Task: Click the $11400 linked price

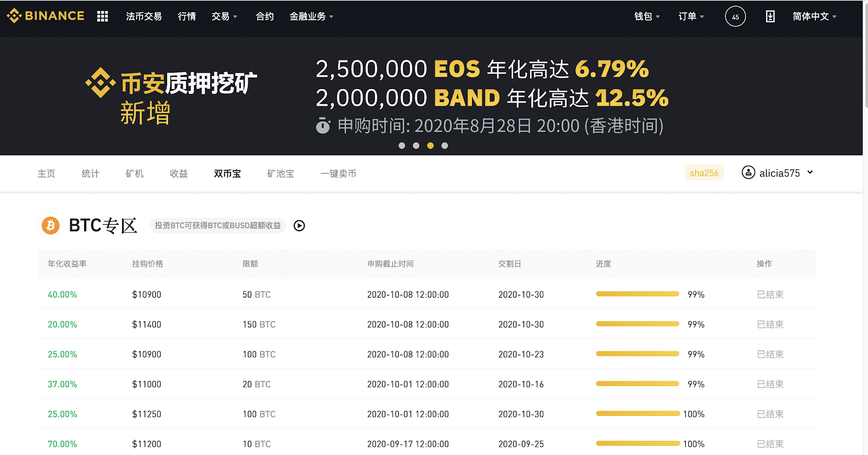Action: click(x=146, y=324)
